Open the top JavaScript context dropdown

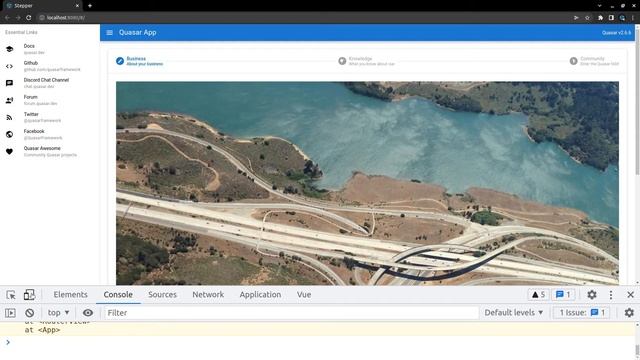pos(58,313)
